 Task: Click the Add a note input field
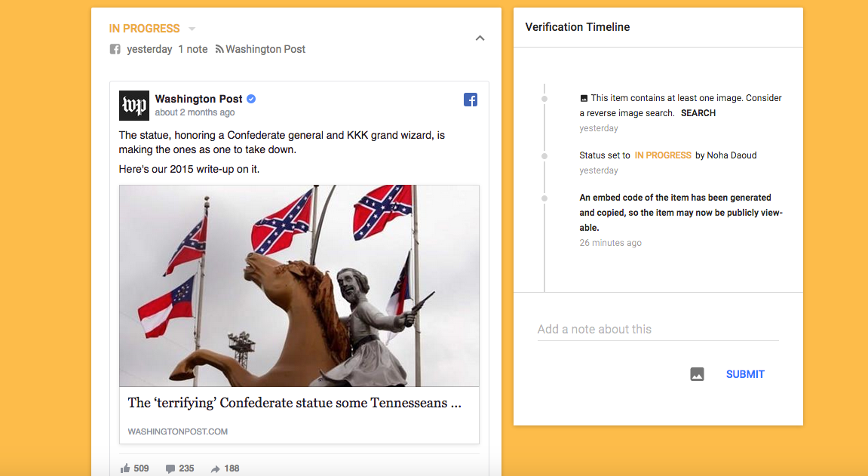click(x=658, y=330)
